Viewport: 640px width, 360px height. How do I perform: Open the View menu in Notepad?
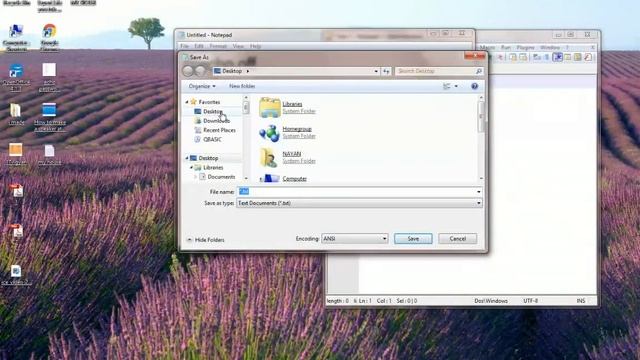click(x=238, y=46)
